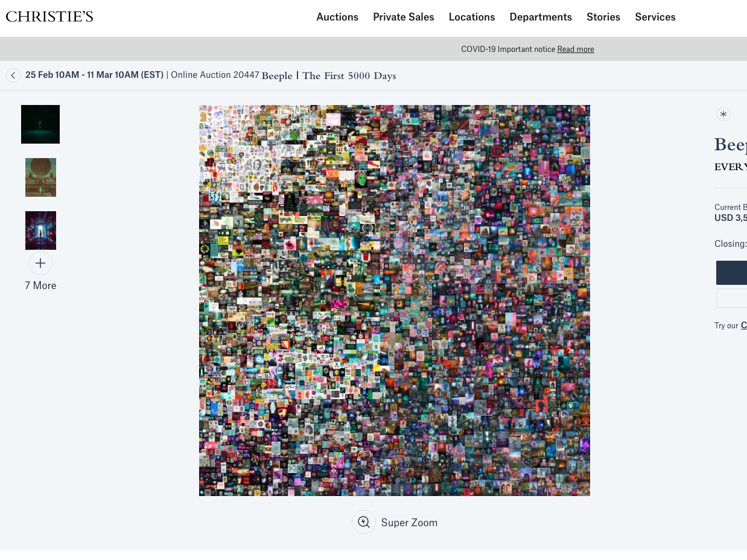Viewport: 747px width, 560px height.
Task: Open the Auctions menu
Action: pos(337,17)
